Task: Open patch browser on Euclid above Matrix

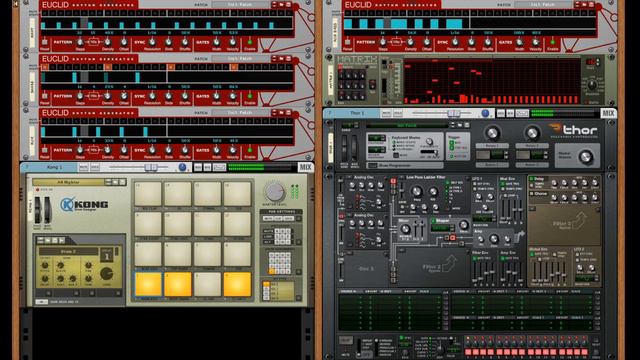Action: click(x=584, y=4)
